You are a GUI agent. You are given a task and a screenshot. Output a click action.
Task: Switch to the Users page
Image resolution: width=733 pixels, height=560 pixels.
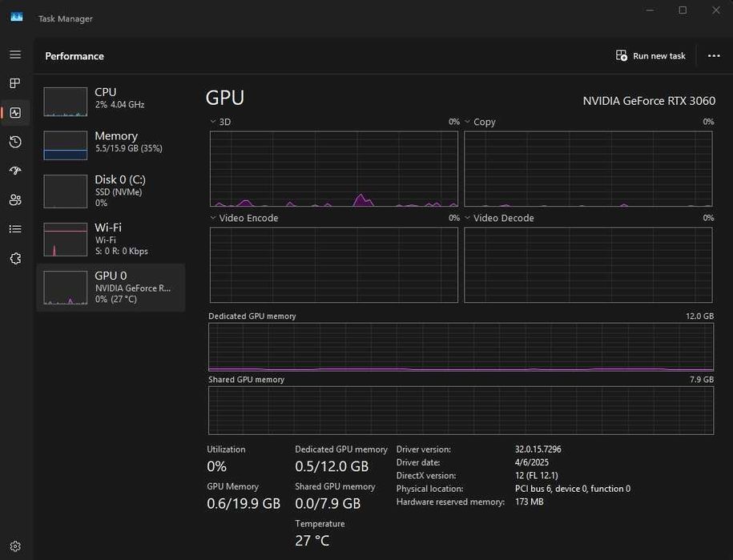coord(15,199)
